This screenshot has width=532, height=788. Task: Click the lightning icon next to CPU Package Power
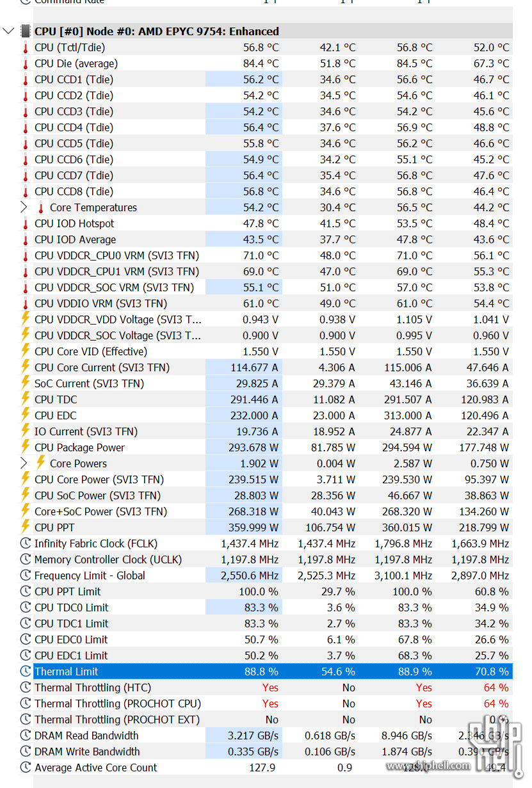pyautogui.click(x=26, y=447)
